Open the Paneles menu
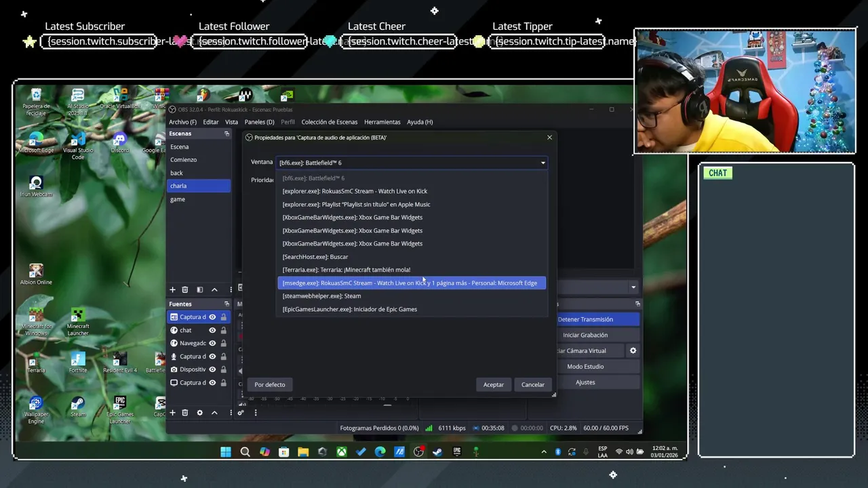Screen dimensions: 868x488 click(x=259, y=122)
